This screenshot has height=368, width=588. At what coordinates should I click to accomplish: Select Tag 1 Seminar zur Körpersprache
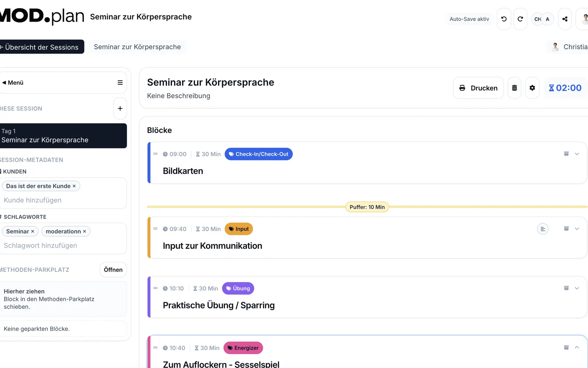(x=62, y=136)
